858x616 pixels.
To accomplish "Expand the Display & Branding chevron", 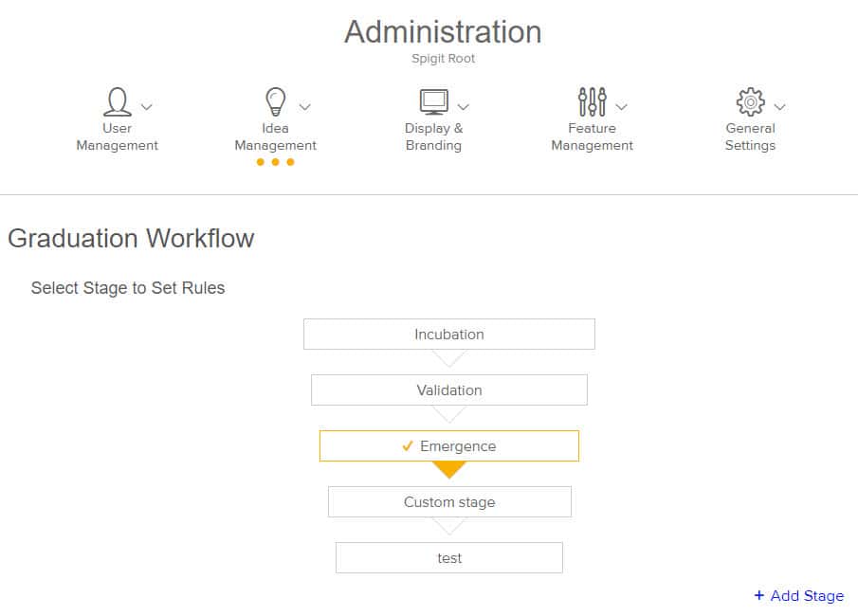I will click(464, 107).
